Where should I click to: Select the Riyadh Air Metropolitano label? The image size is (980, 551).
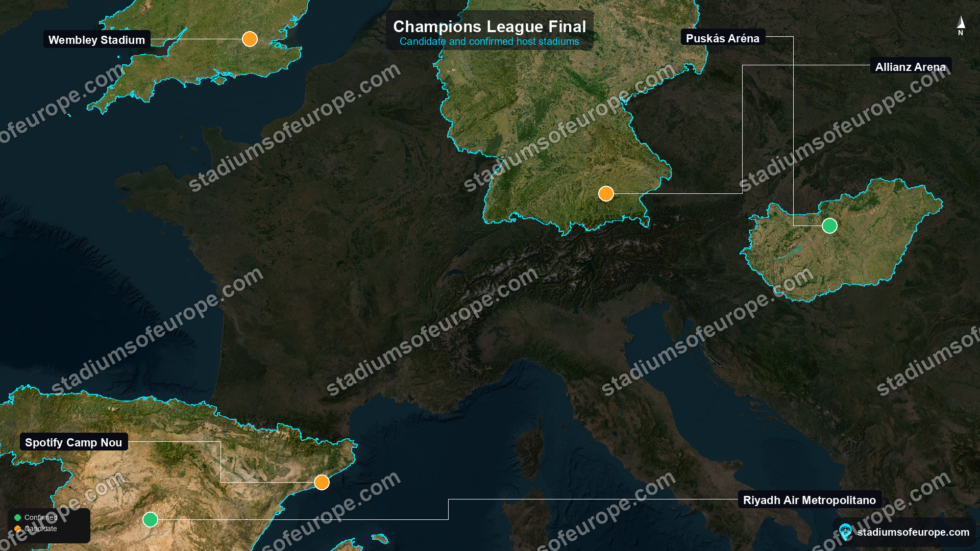pyautogui.click(x=810, y=500)
